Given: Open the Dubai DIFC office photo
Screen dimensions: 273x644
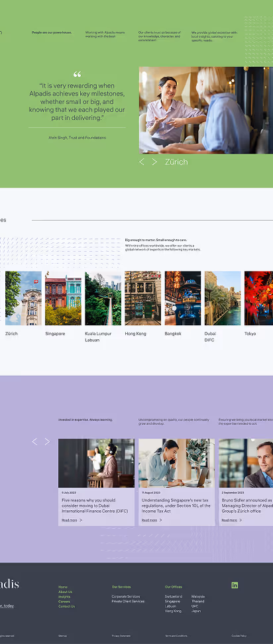Looking at the screenshot, I should (x=223, y=298).
